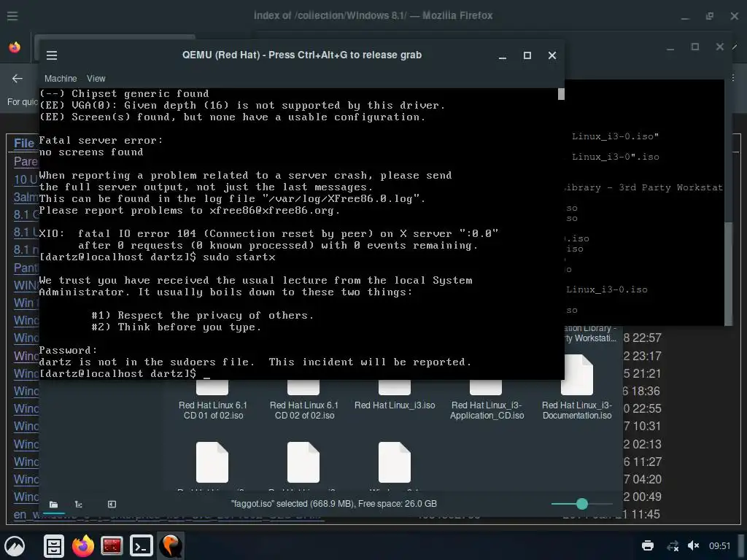Switch to Firefox from the taskbar
This screenshot has height=560, width=747.
tap(83, 545)
